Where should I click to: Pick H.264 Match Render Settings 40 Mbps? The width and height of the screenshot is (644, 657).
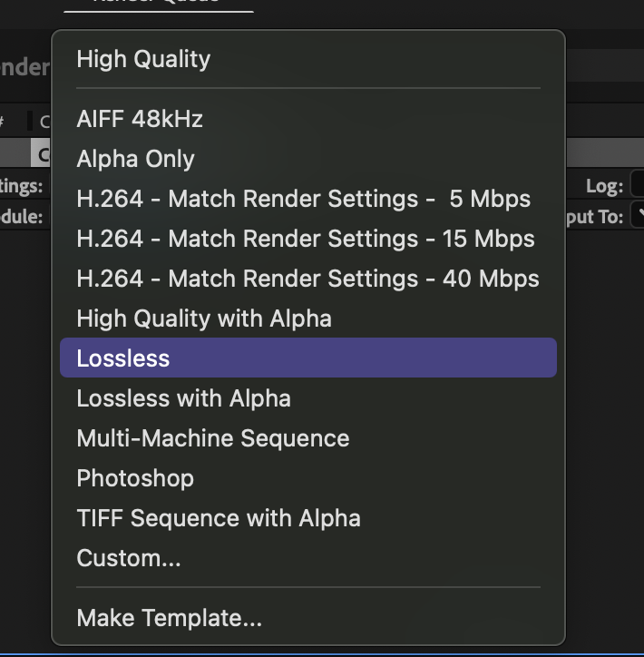pyautogui.click(x=308, y=279)
